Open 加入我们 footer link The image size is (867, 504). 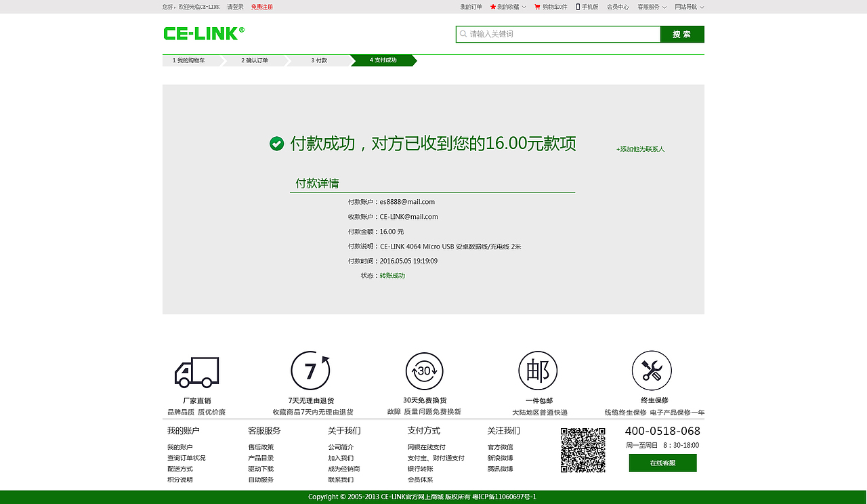click(x=341, y=458)
